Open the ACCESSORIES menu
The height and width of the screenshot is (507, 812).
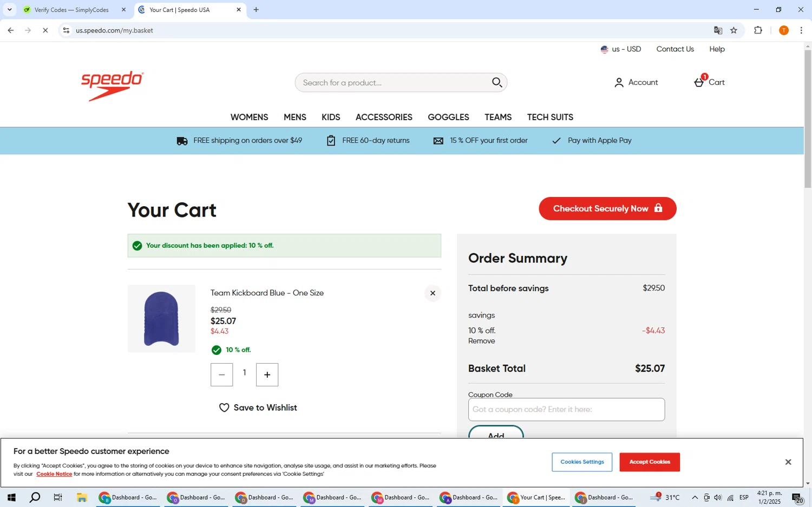pyautogui.click(x=384, y=117)
